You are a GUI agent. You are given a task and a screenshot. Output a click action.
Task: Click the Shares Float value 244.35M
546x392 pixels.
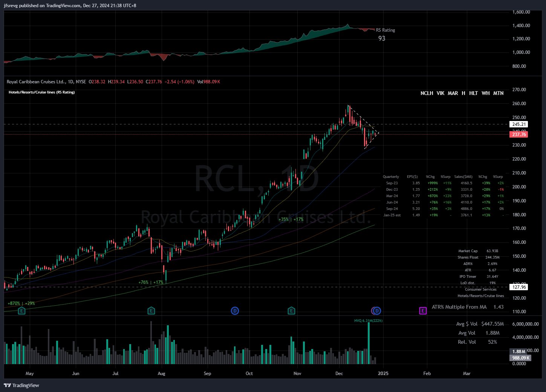[x=492, y=257]
